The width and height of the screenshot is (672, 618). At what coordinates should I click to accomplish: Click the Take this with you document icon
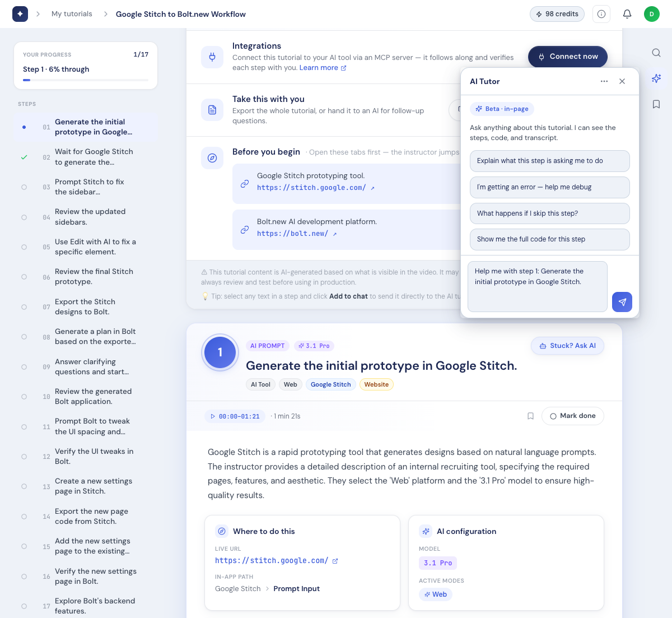(212, 110)
